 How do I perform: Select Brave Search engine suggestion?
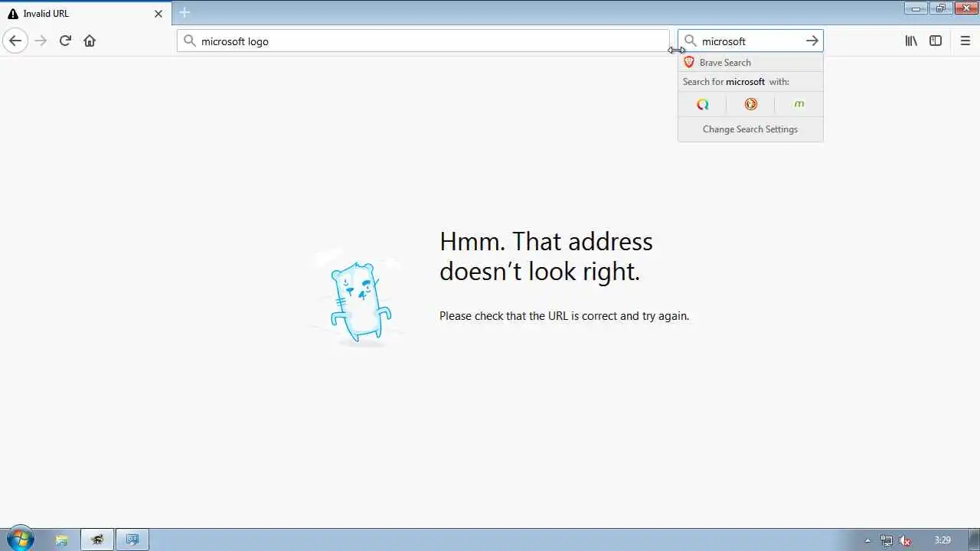[x=750, y=63]
